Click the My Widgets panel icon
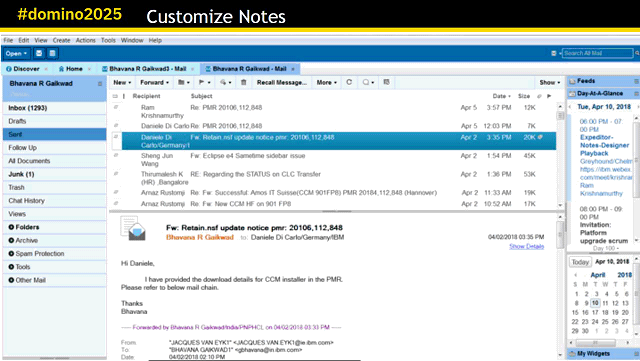 (572, 354)
